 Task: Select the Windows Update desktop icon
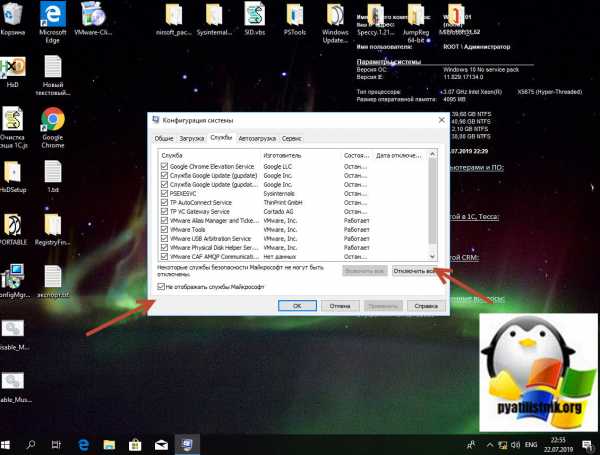coord(335,22)
